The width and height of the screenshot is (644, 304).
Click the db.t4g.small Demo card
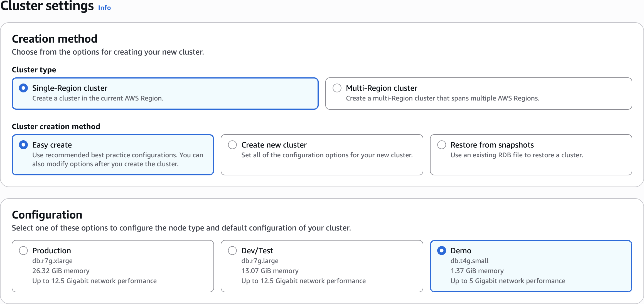470,261
